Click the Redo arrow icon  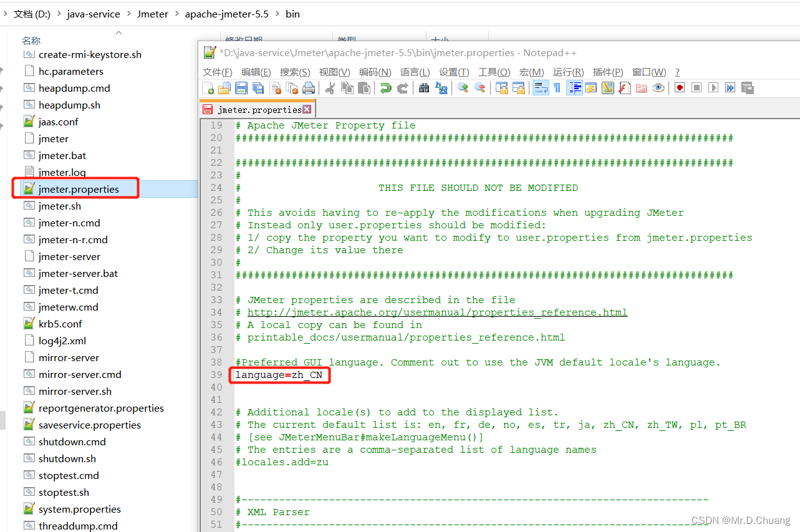click(403, 88)
